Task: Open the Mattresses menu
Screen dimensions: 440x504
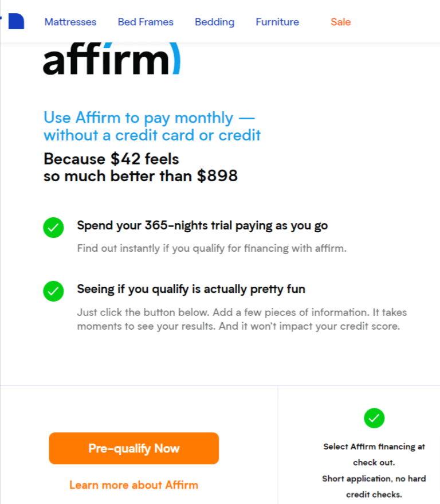Action: tap(70, 22)
